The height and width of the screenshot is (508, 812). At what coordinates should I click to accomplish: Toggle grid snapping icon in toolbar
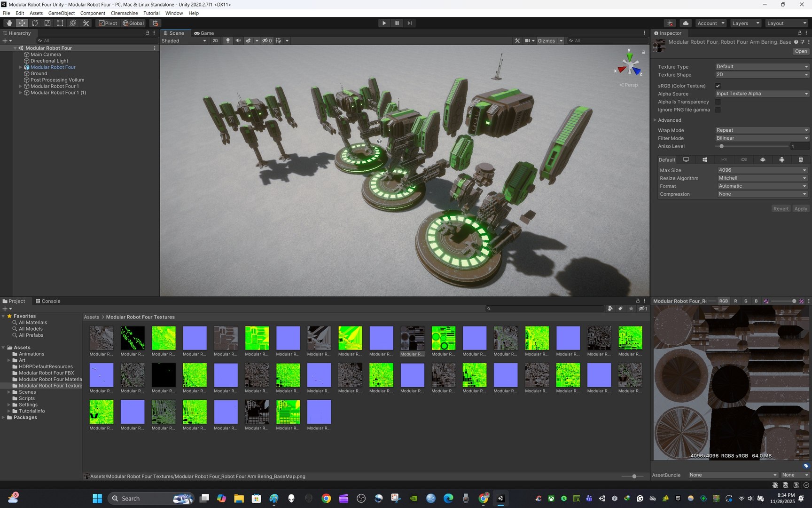coord(156,23)
